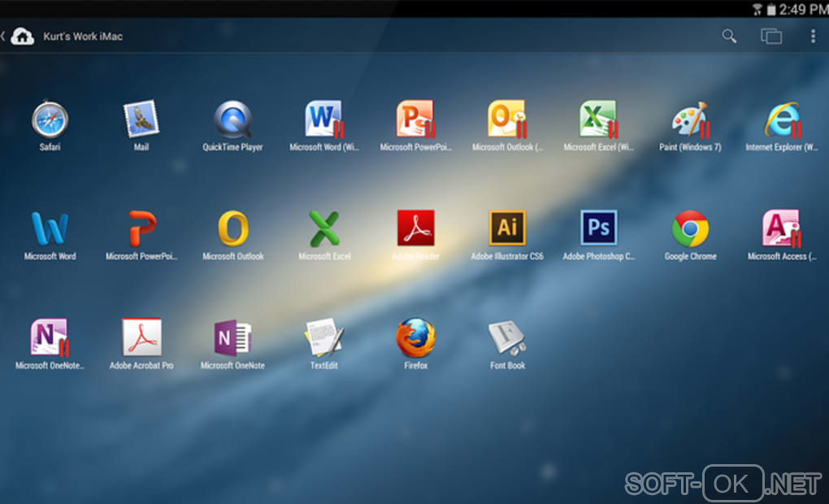Tap the Kurt's Work iMac title

pos(83,37)
